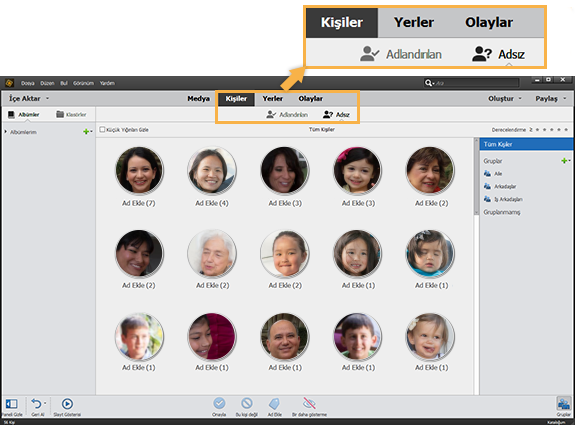Change the Derecelendirme comparison operator

[x=530, y=129]
